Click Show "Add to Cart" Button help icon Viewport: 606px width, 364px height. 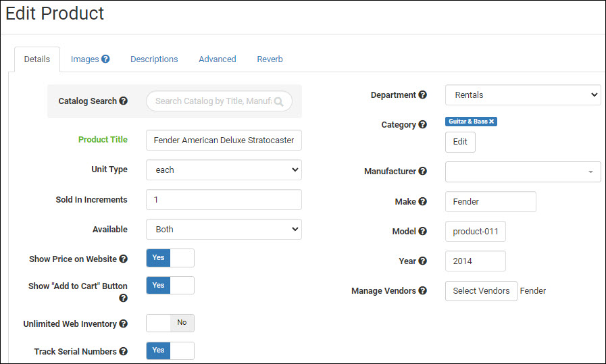(x=123, y=298)
